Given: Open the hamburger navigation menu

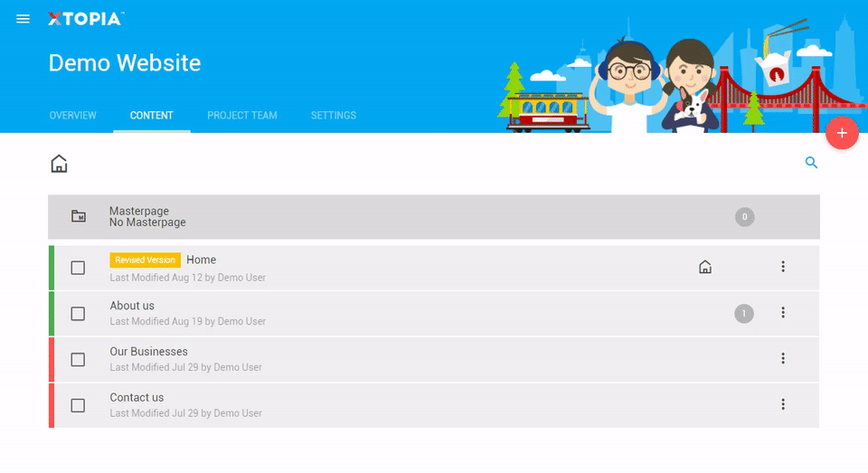Looking at the screenshot, I should tap(24, 19).
